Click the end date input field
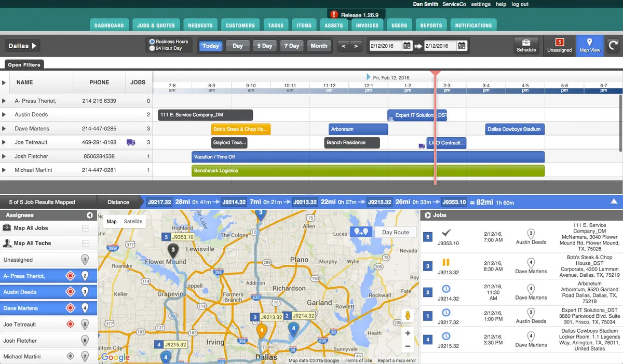 440,46
